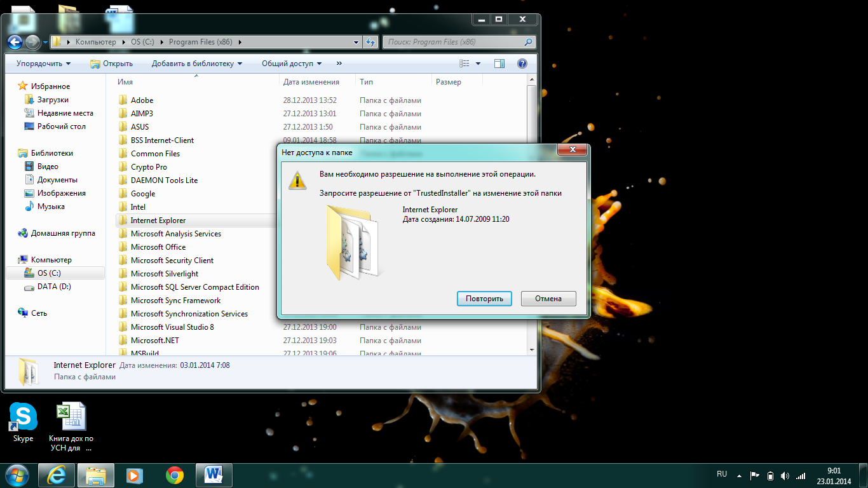Close the Нет доступа к папке dialog
The height and width of the screenshot is (488, 868).
[x=571, y=150]
